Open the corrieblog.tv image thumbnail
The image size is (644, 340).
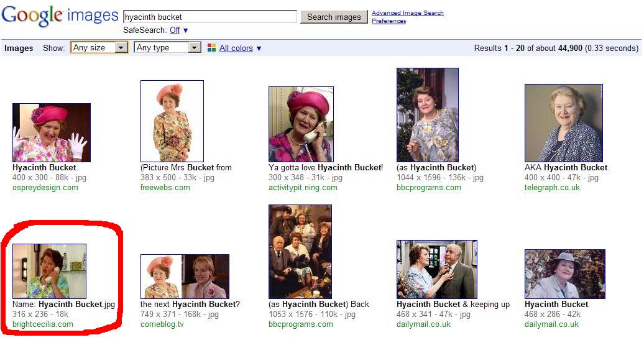click(185, 276)
